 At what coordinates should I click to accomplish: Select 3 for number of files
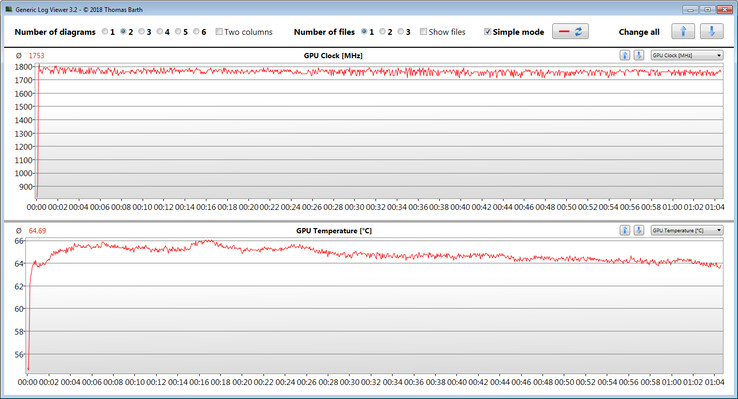(401, 32)
